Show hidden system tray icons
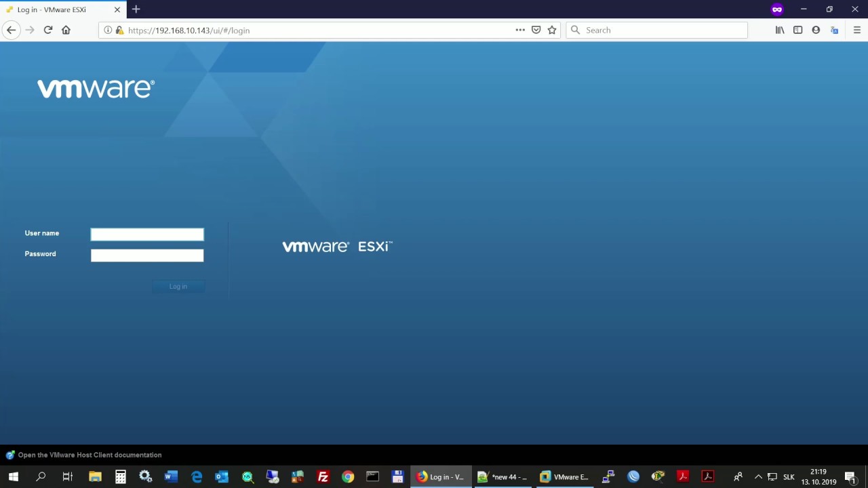 point(758,476)
